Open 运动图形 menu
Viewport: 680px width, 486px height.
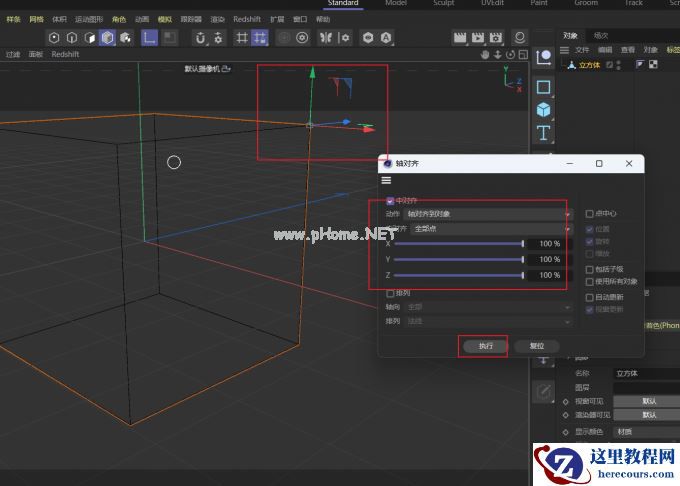point(89,19)
